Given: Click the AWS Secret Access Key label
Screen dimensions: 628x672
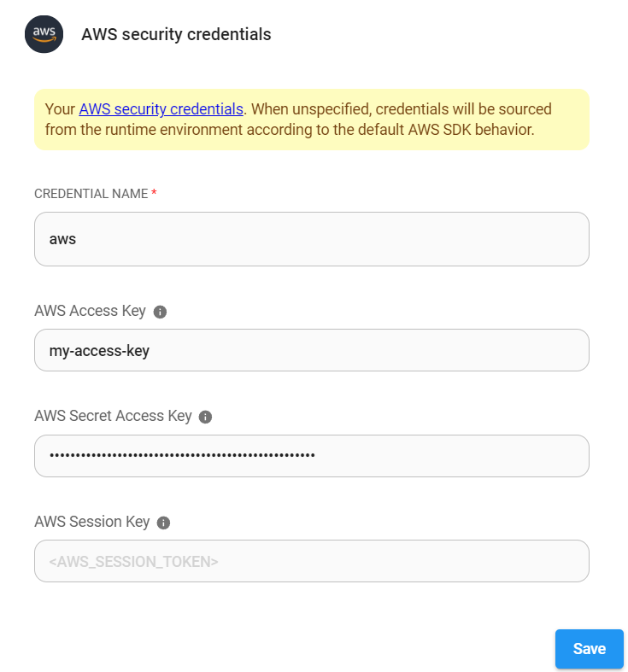Looking at the screenshot, I should pos(113,416).
